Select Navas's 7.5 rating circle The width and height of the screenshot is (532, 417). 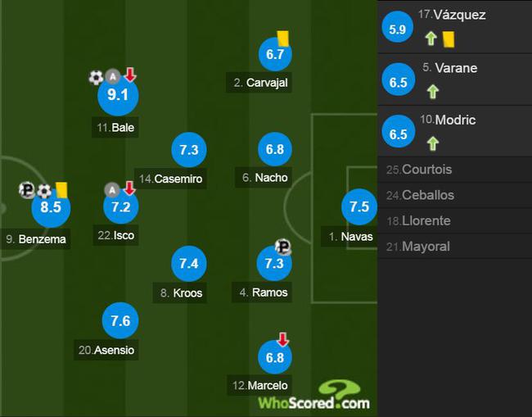pyautogui.click(x=359, y=206)
